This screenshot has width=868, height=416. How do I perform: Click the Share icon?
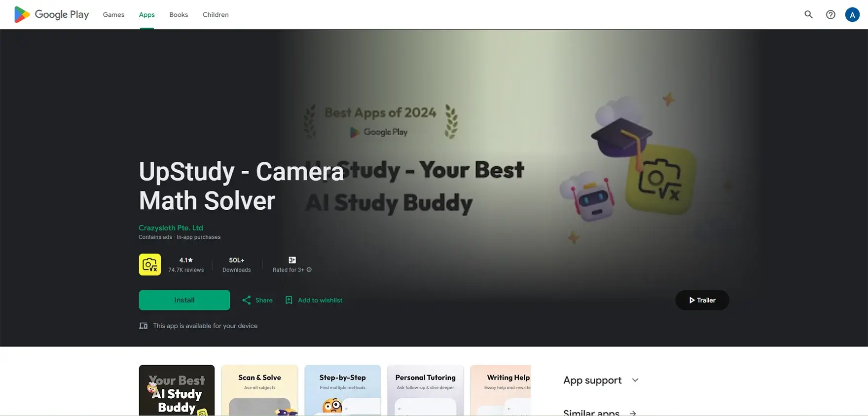(x=246, y=300)
